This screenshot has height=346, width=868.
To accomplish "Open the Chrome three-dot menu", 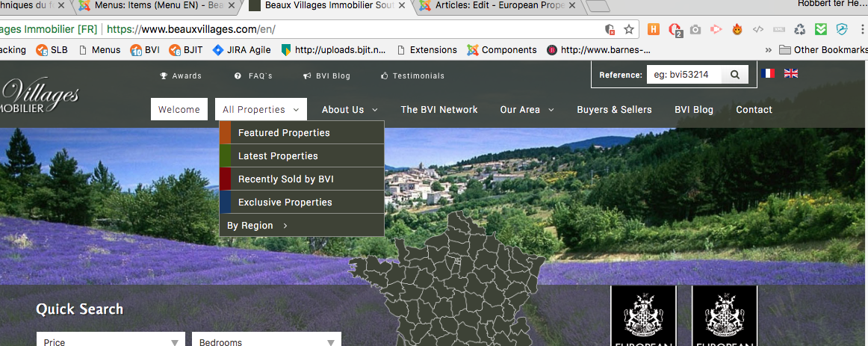I will click(861, 29).
